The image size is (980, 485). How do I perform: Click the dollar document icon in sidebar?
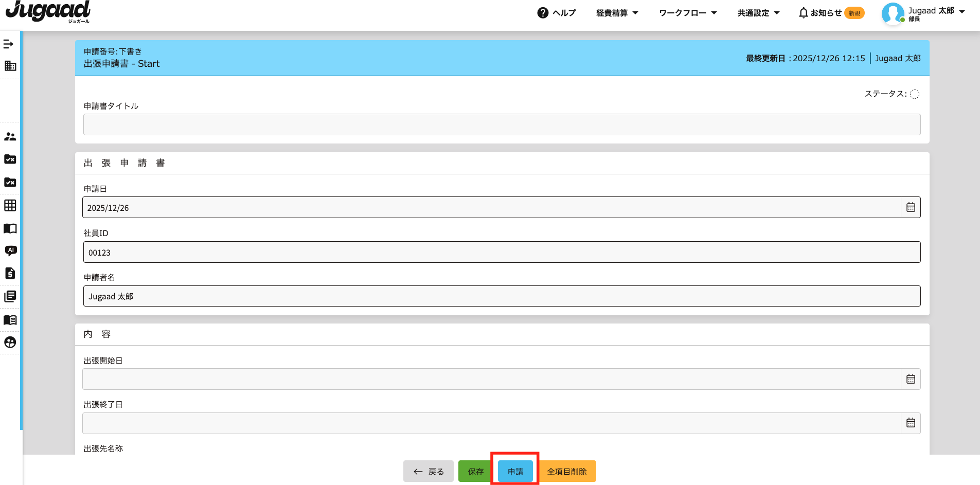10,273
